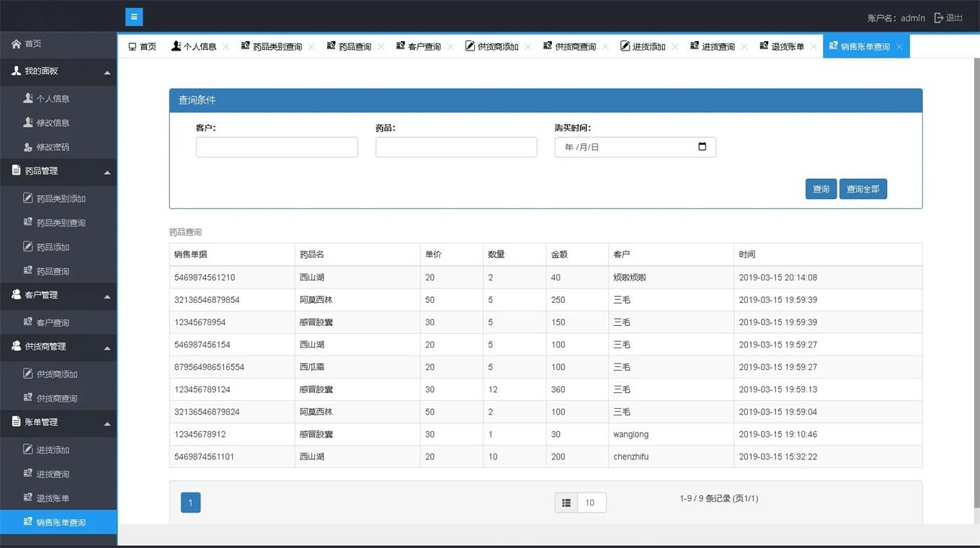
Task: Collapse the 我的面板 sidebar section
Action: (x=107, y=72)
